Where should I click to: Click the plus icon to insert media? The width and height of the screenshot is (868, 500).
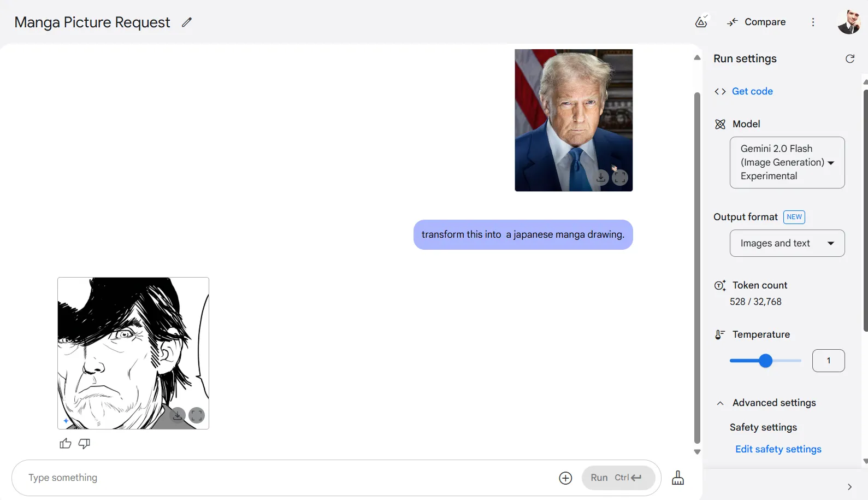[x=565, y=478]
